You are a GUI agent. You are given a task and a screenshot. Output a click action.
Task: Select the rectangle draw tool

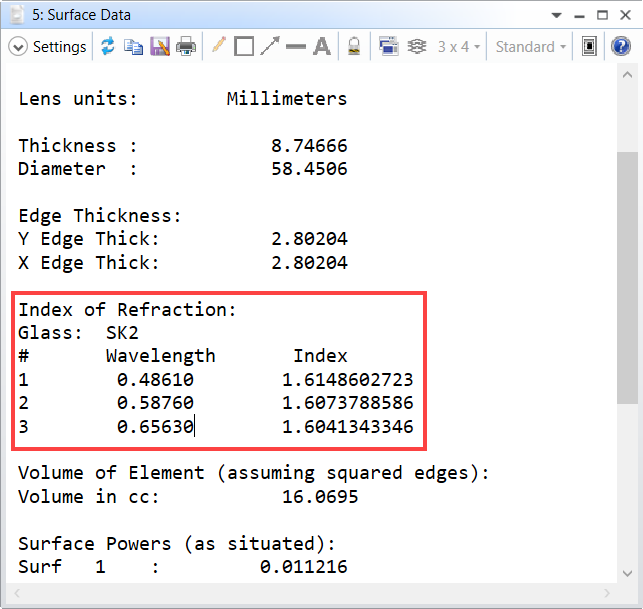click(244, 46)
